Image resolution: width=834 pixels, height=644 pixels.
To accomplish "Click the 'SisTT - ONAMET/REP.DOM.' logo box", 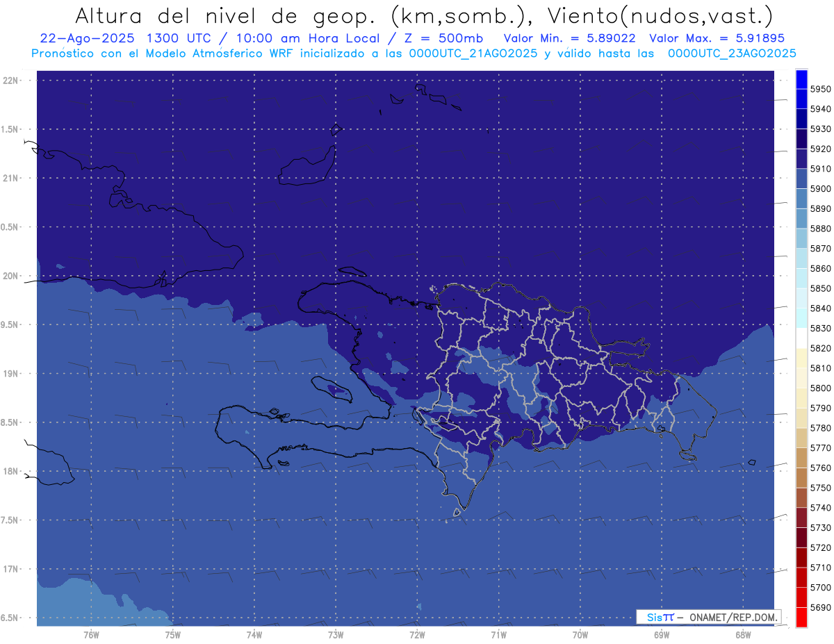I will point(708,617).
